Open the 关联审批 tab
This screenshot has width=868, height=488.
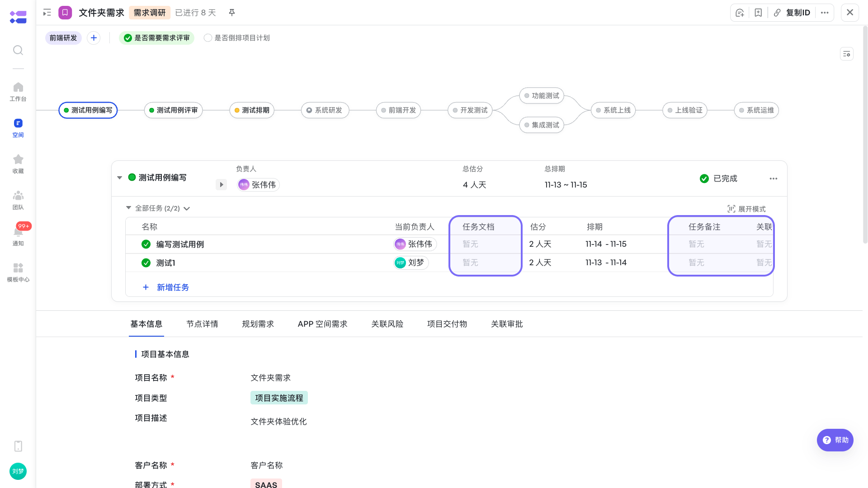click(507, 324)
